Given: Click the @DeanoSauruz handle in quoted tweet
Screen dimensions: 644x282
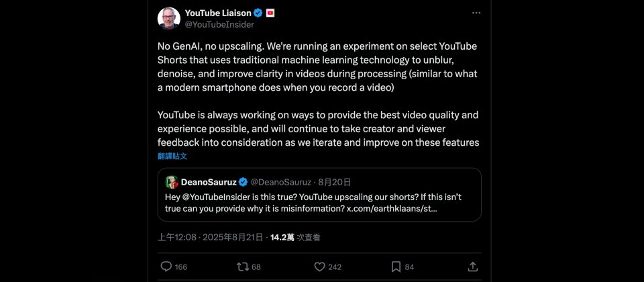Looking at the screenshot, I should point(280,182).
